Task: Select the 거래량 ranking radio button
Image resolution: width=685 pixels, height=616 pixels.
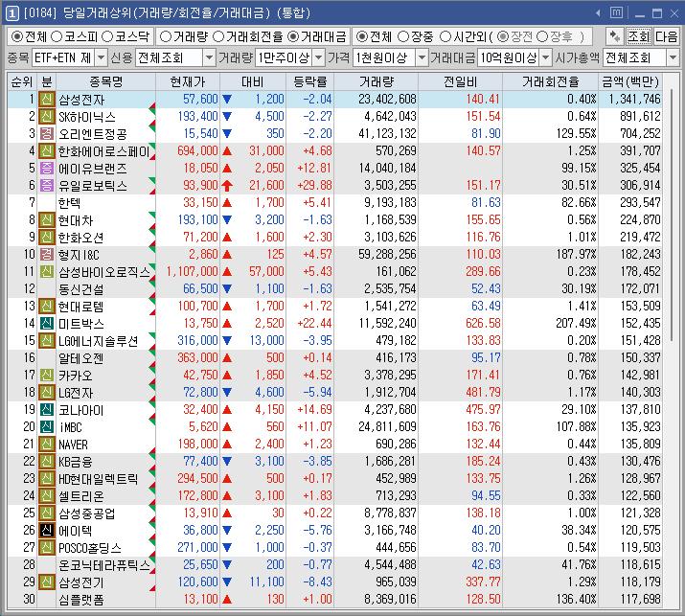Action: point(166,36)
